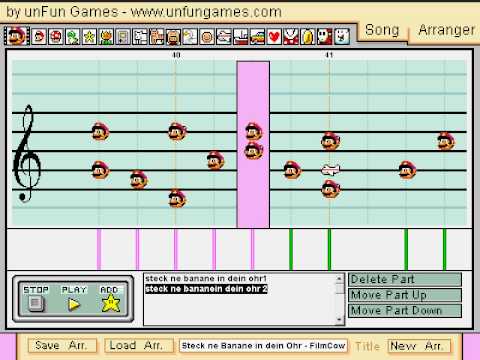
Task: Select the red Mushroom instrument
Action: point(56,37)
